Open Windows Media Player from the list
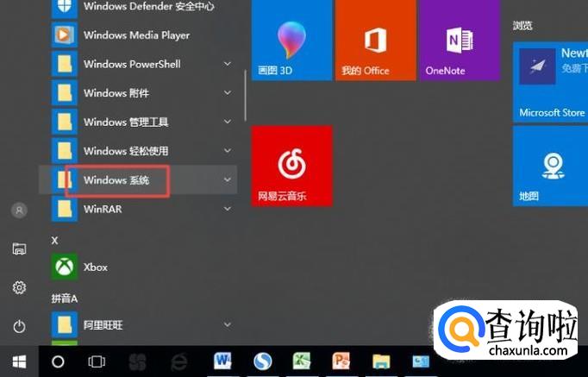The width and height of the screenshot is (588, 377). click(136, 35)
